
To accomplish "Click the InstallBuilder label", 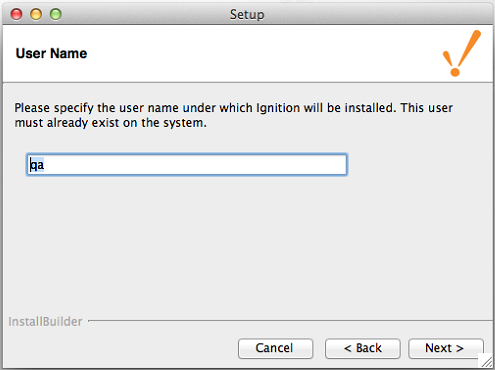I will coord(45,322).
